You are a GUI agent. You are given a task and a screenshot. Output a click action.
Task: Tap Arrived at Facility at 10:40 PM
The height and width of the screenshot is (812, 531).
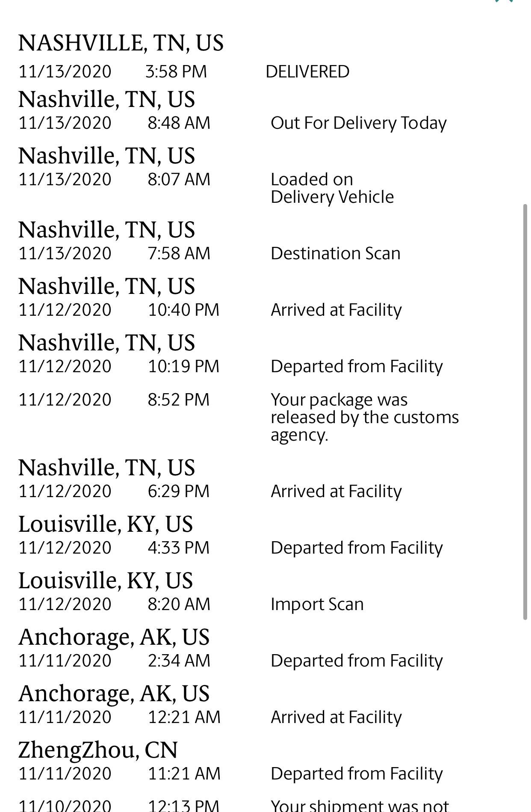(336, 310)
